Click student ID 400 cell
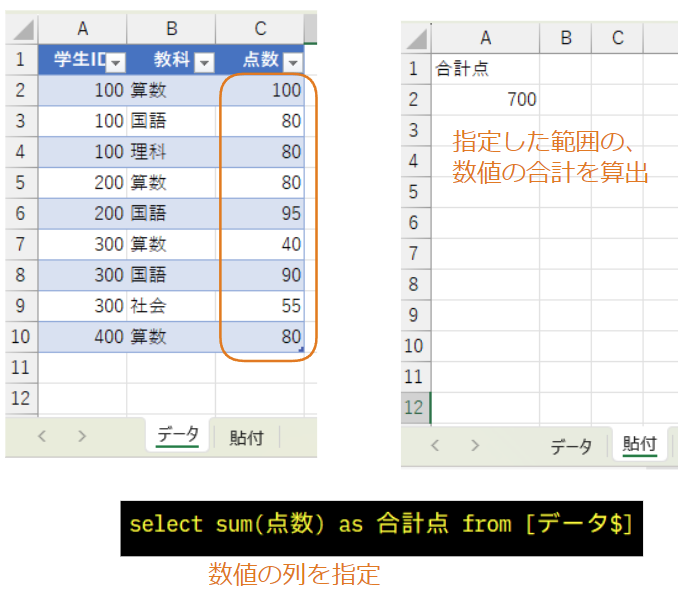Image resolution: width=678 pixels, height=598 pixels. [83, 336]
